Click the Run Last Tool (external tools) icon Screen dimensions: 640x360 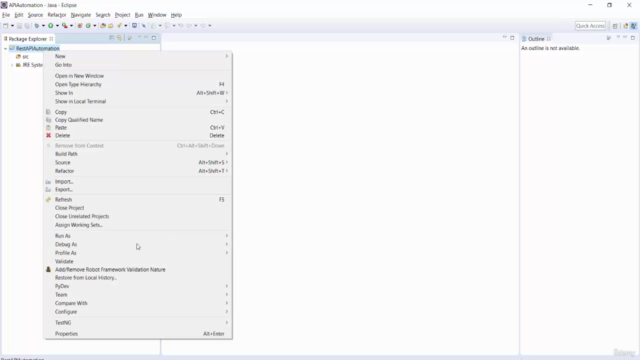coord(64,26)
